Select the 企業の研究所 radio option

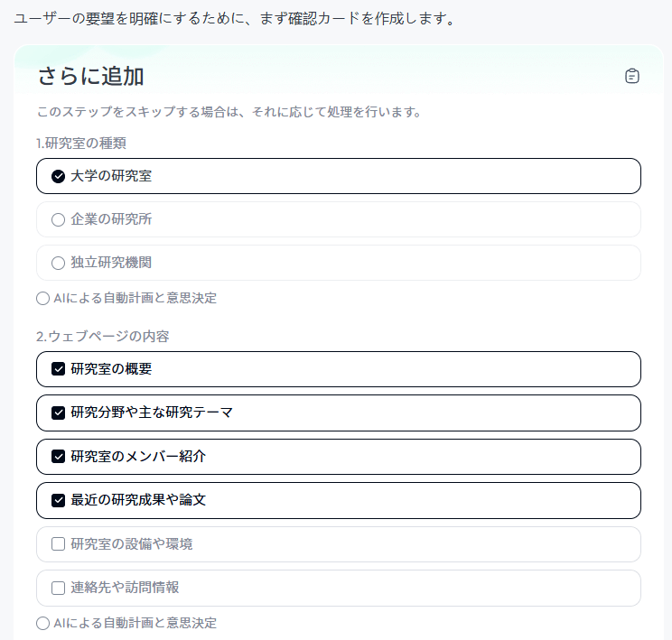[339, 219]
